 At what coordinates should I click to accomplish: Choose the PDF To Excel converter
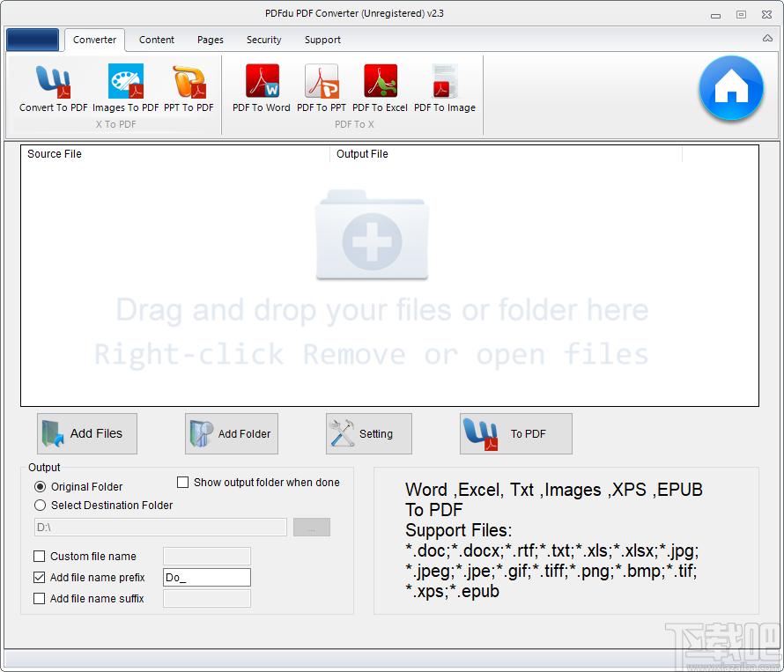[380, 88]
